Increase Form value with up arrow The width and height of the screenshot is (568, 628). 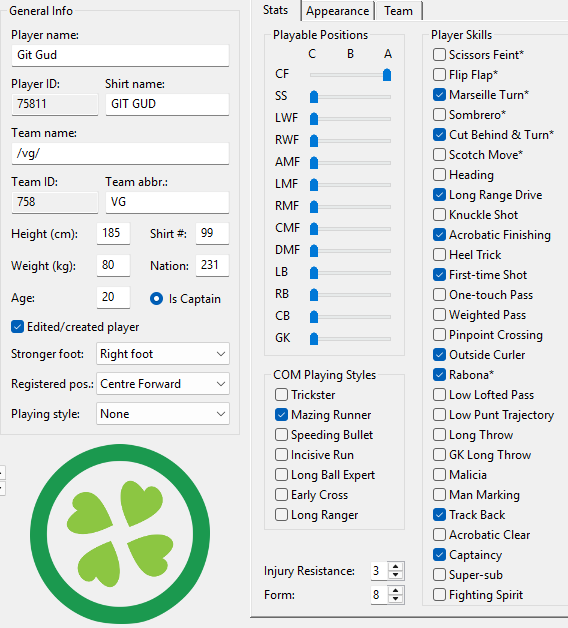(x=396, y=590)
